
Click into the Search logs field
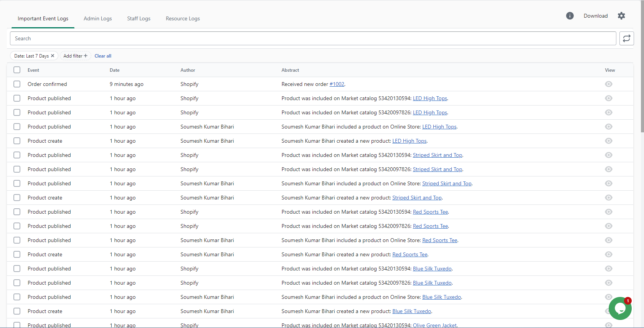pyautogui.click(x=313, y=38)
